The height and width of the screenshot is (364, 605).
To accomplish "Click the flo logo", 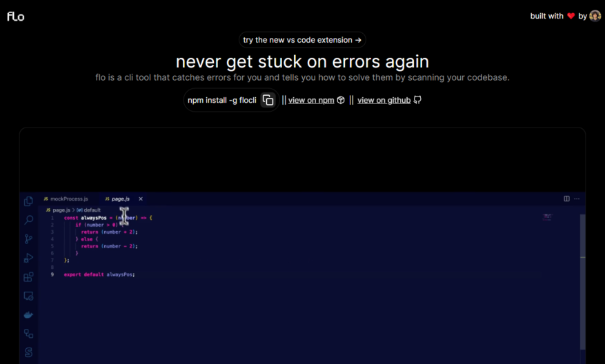I will (x=15, y=16).
